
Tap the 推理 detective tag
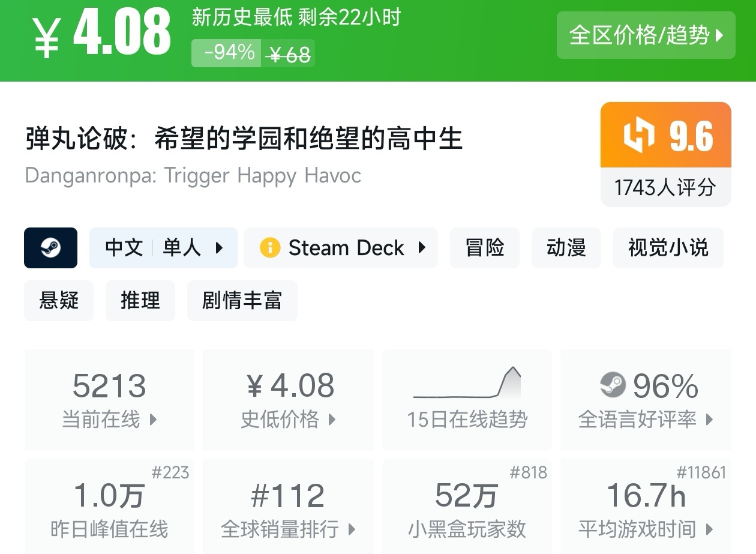pyautogui.click(x=140, y=300)
